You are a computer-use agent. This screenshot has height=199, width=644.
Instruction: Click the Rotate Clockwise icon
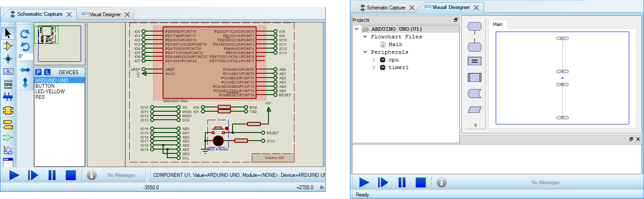pos(25,33)
